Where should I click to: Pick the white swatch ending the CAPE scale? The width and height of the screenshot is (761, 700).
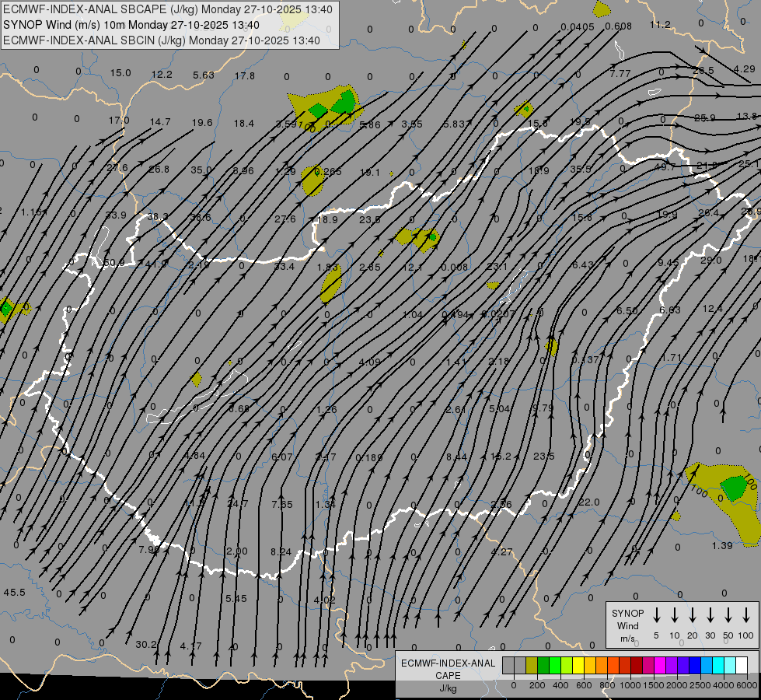(741, 665)
